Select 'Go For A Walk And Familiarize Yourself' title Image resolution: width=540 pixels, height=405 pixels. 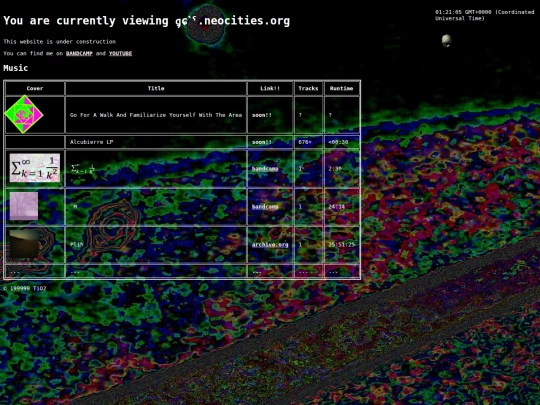(x=156, y=115)
